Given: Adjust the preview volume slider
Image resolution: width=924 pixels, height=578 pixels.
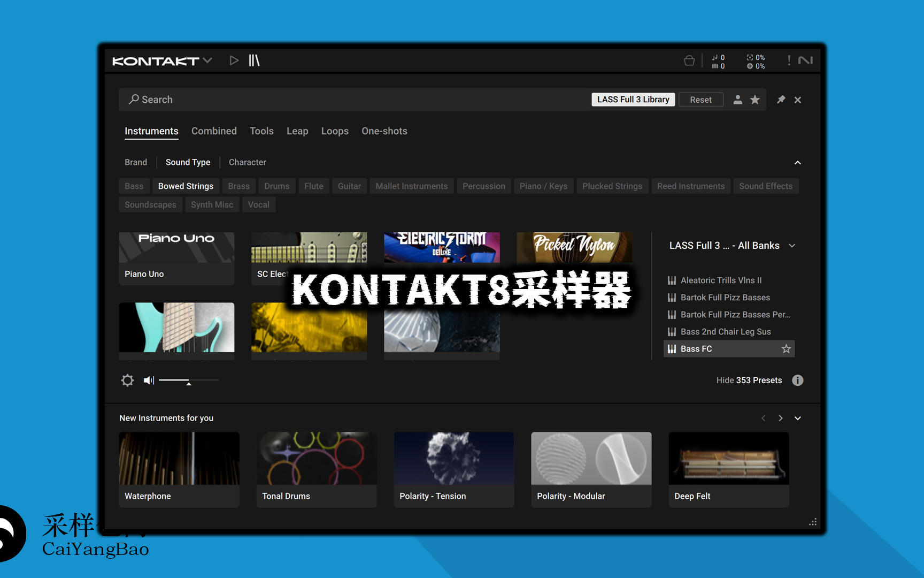Looking at the screenshot, I should click(x=189, y=381).
